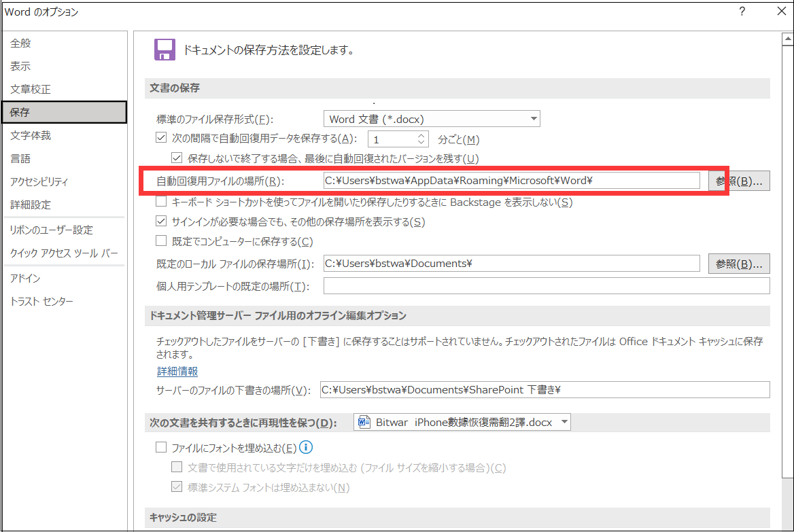Viewport: 794px width, 532px height.
Task: Check '既定でコンピューターに保存する' option
Action: [x=161, y=241]
